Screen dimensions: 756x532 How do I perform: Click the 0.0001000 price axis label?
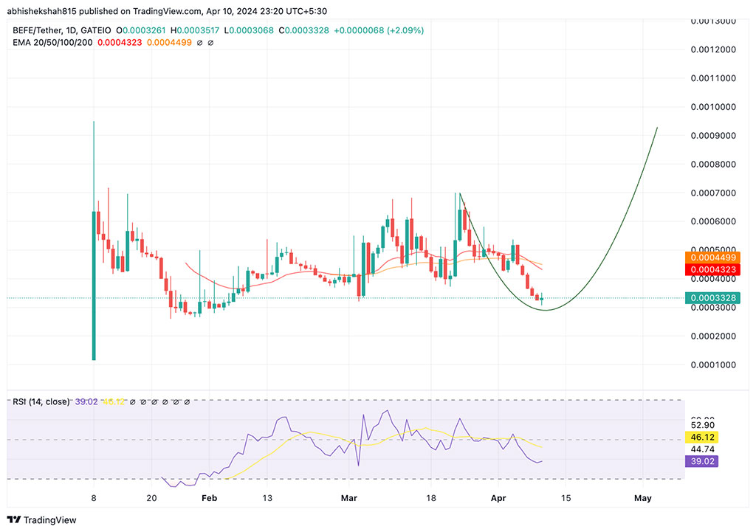714,365
